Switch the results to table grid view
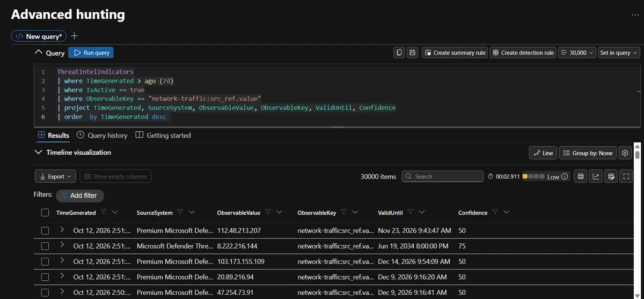644x299 pixels. [580, 176]
